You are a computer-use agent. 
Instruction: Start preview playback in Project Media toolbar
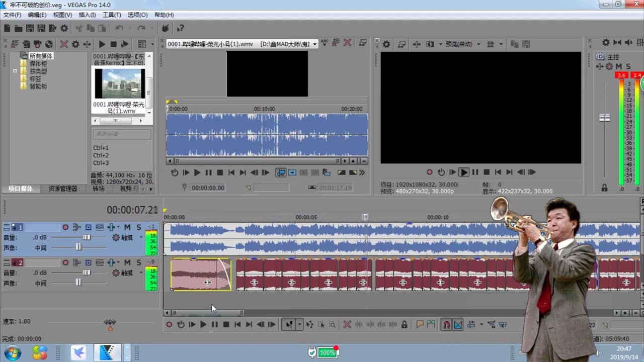[x=102, y=44]
